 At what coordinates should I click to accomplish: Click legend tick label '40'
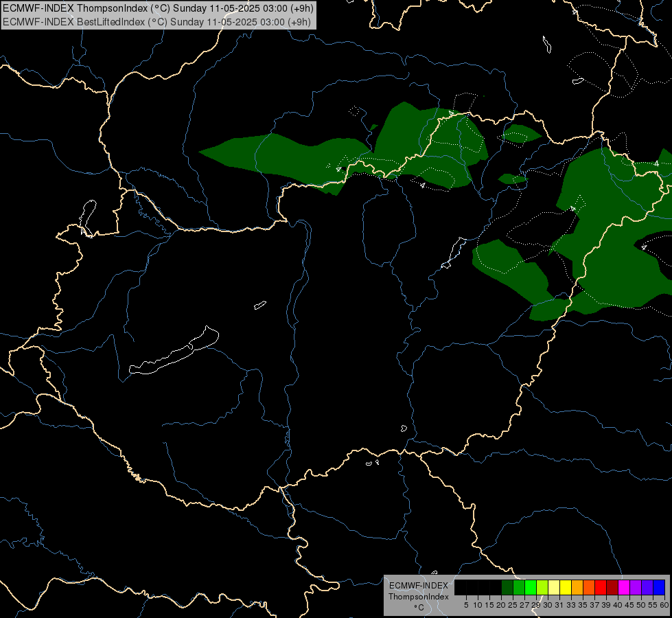[x=618, y=605]
